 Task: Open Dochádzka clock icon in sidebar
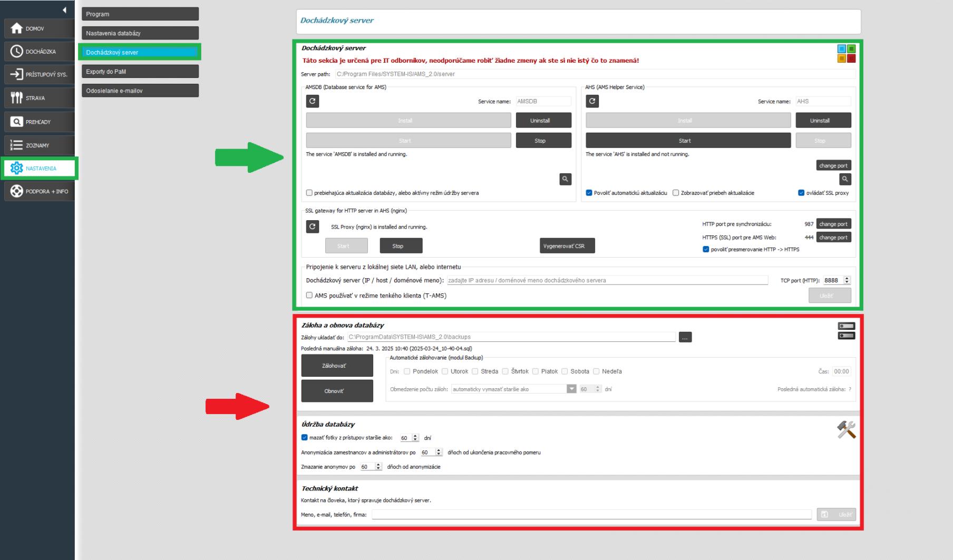tap(17, 52)
